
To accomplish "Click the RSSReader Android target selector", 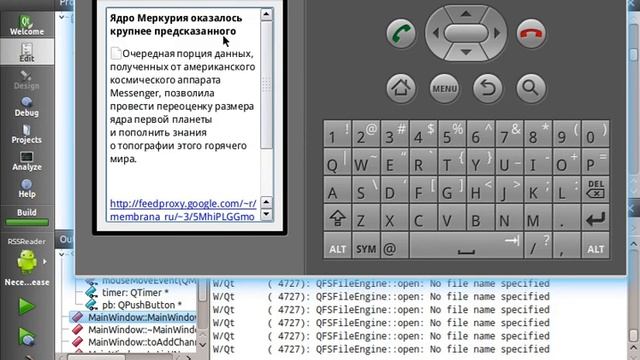I will [x=27, y=261].
